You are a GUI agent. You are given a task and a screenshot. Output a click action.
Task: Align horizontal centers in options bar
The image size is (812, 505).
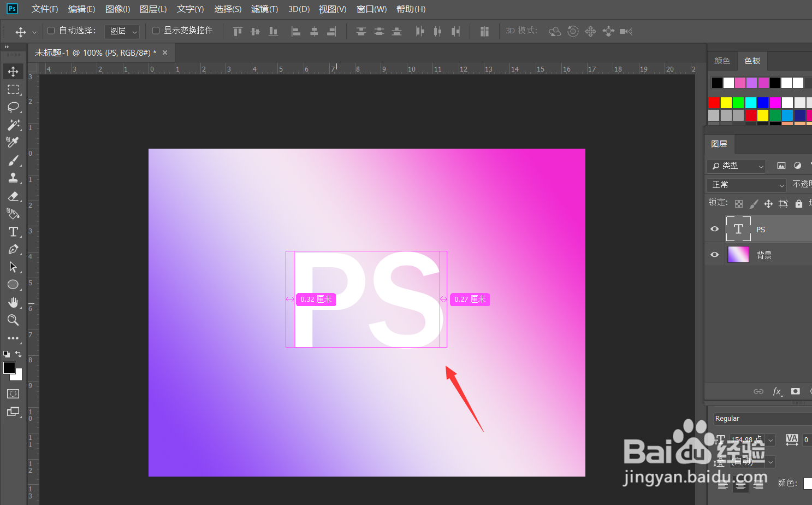(x=313, y=31)
